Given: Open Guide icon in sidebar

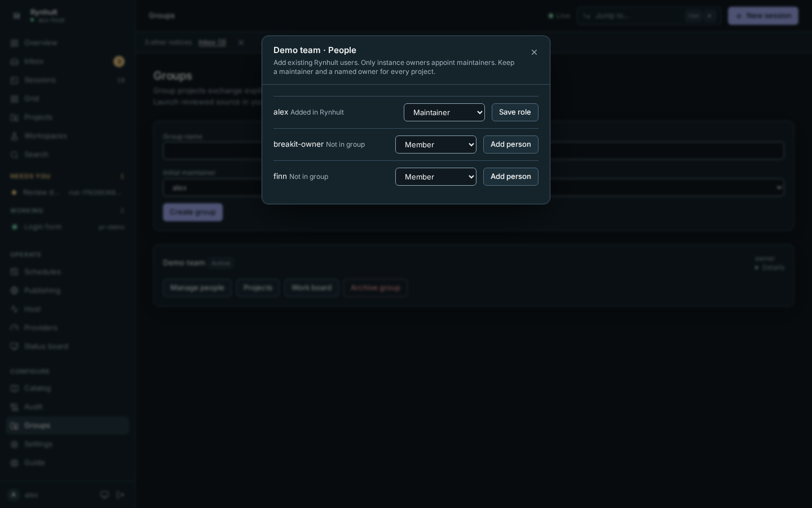Looking at the screenshot, I should coord(15,463).
